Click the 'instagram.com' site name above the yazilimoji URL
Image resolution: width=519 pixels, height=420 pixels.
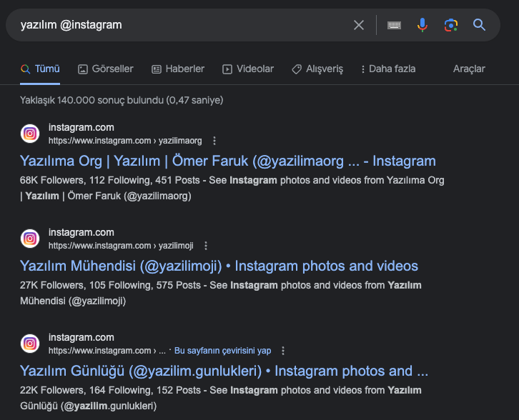(81, 232)
